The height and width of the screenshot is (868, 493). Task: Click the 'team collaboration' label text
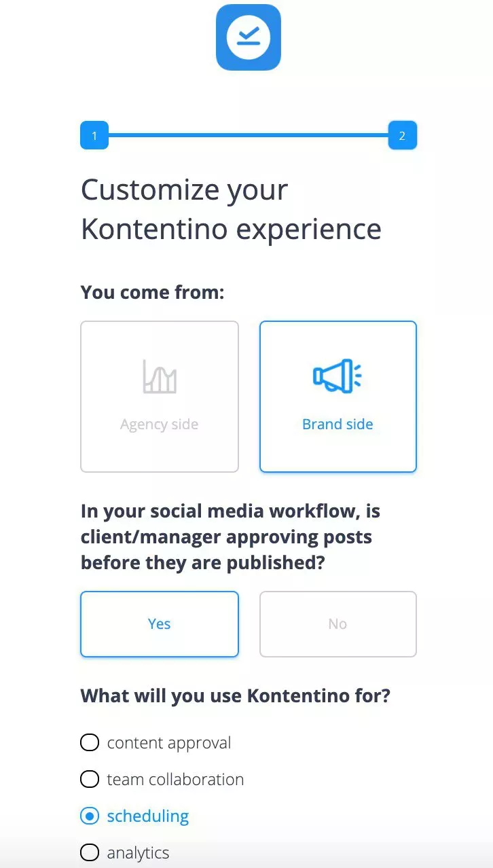point(175,779)
